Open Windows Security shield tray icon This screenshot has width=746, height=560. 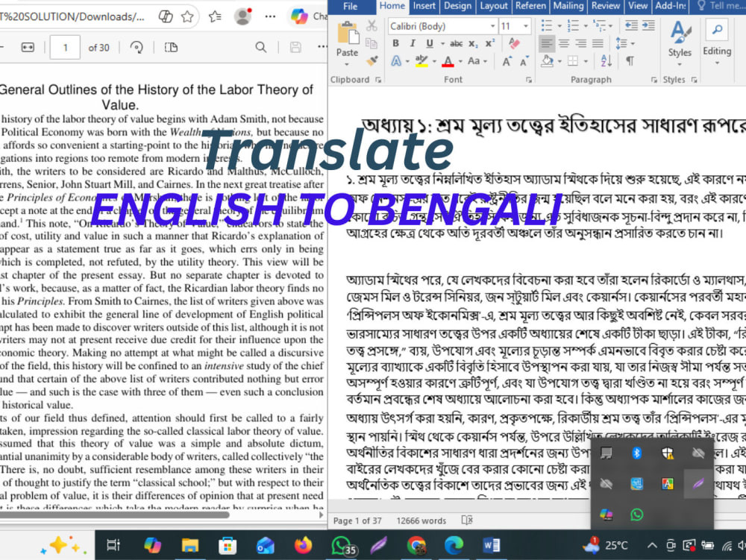[x=668, y=453]
